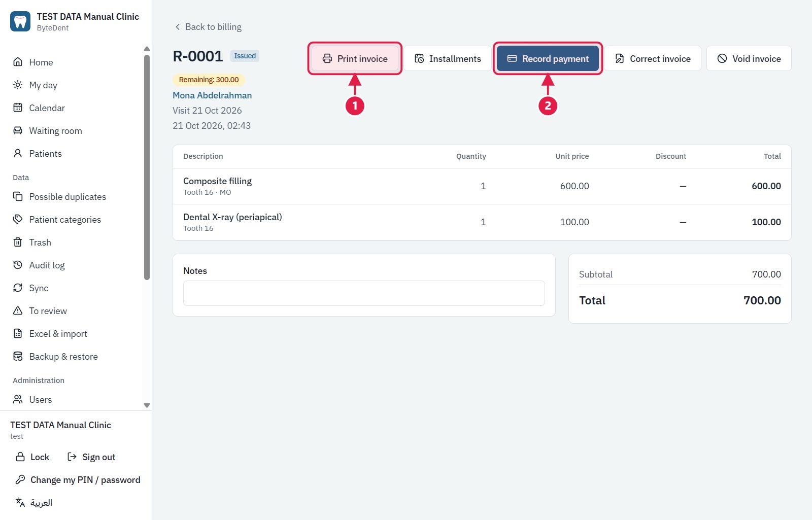812x520 pixels.
Task: Void invoice R-0001
Action: click(x=749, y=58)
